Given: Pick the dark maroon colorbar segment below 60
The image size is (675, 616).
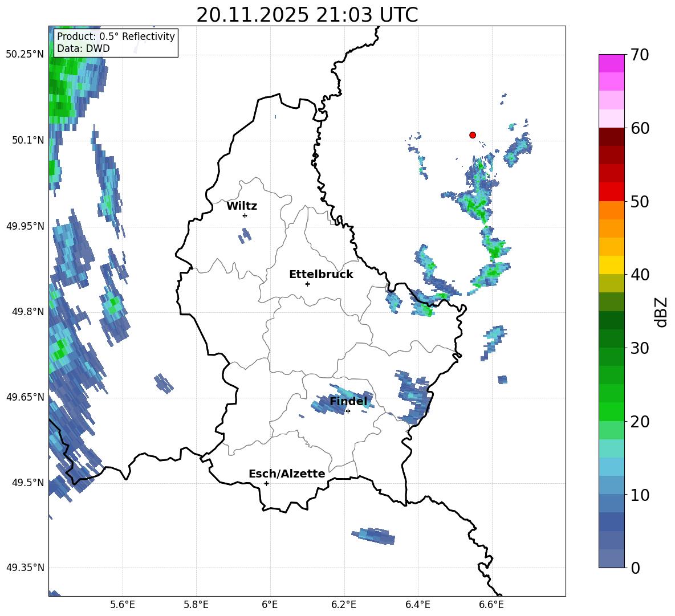Looking at the screenshot, I should [x=611, y=137].
